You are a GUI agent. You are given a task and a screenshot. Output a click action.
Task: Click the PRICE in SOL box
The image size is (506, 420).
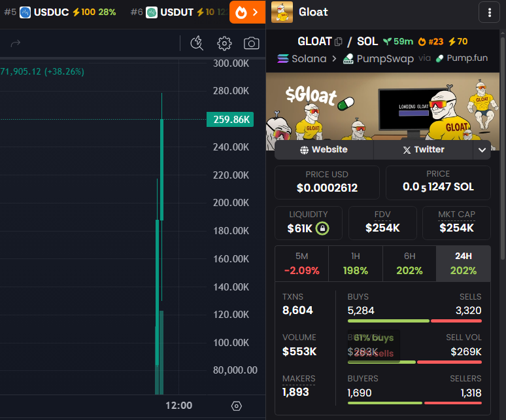(x=438, y=183)
